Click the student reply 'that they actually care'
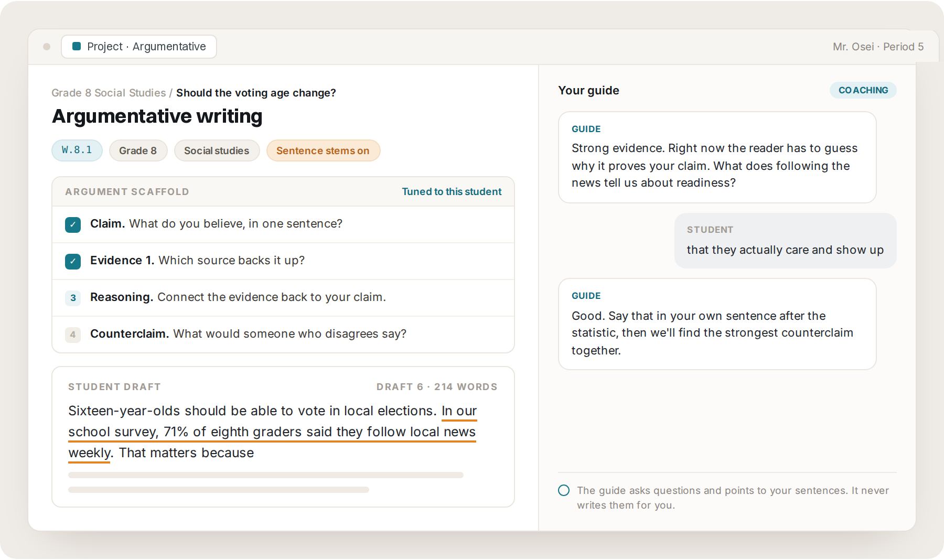Image resolution: width=944 pixels, height=560 pixels. click(785, 241)
